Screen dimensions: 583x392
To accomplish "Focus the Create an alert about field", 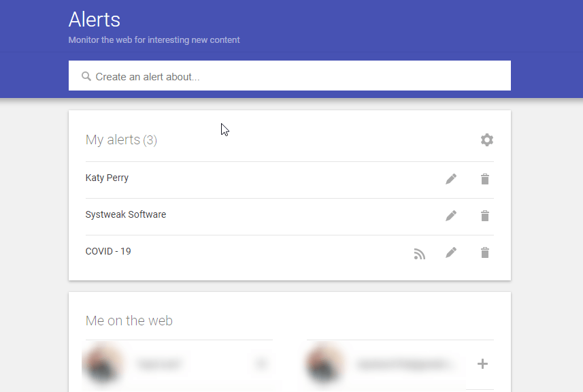I will tap(290, 76).
